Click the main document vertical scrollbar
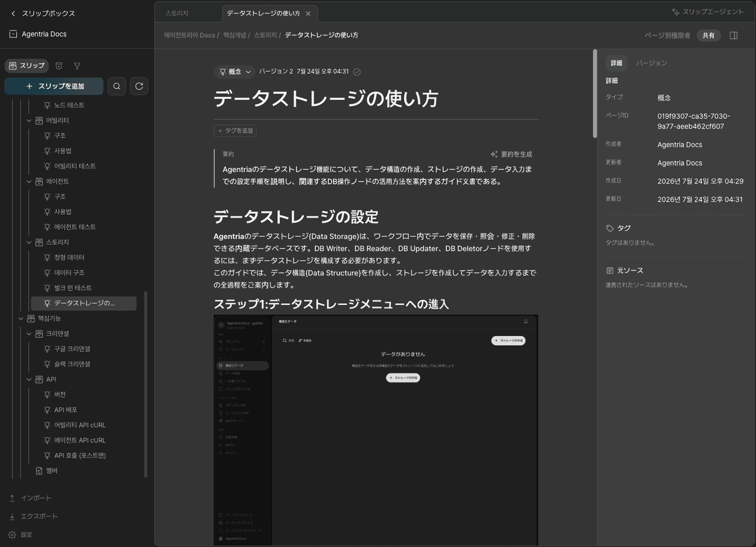Image resolution: width=756 pixels, height=547 pixels. click(595, 94)
